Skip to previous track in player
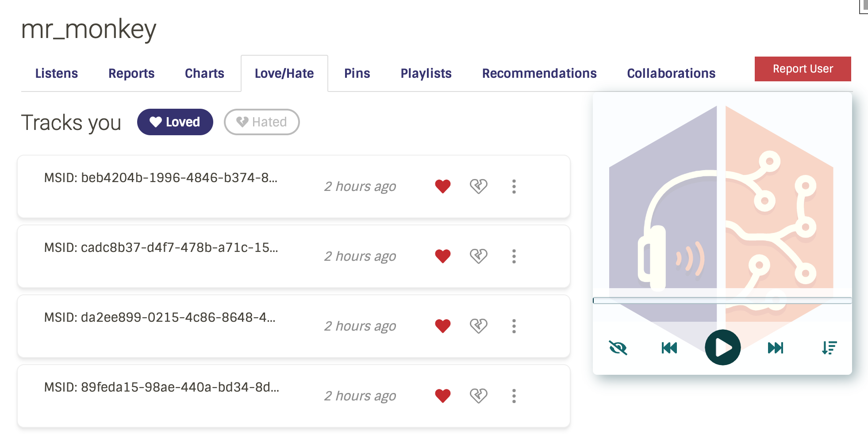868x434 pixels. pyautogui.click(x=669, y=348)
